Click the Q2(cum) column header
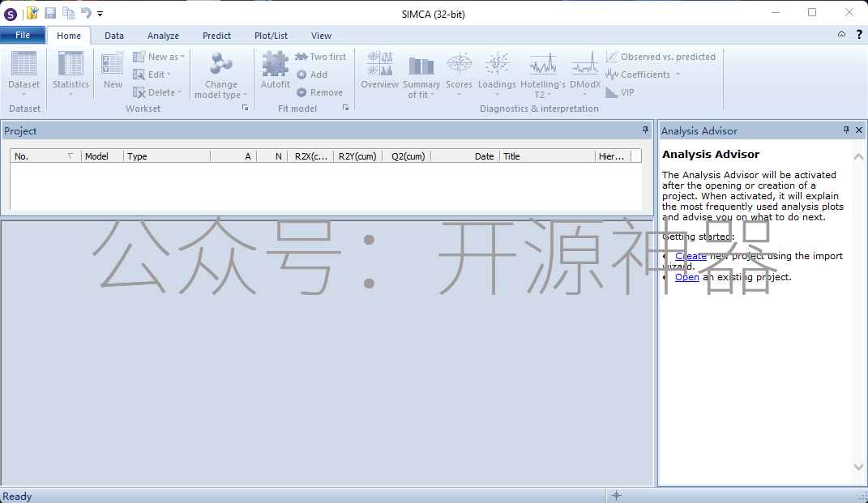Screen dimensions: 868x503 [406, 156]
